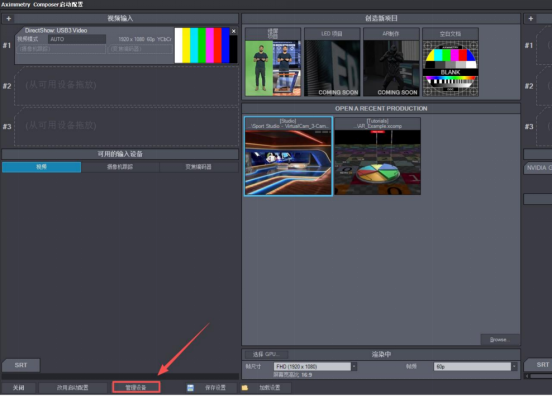Click the NVIDIA entry in right panel
Image resolution: width=553 pixels, height=399 pixels.
(x=538, y=168)
